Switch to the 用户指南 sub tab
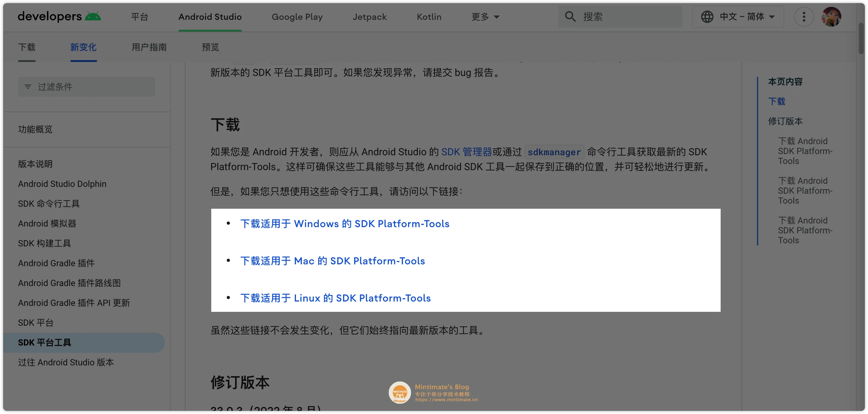This screenshot has height=414, width=868. pyautogui.click(x=149, y=47)
